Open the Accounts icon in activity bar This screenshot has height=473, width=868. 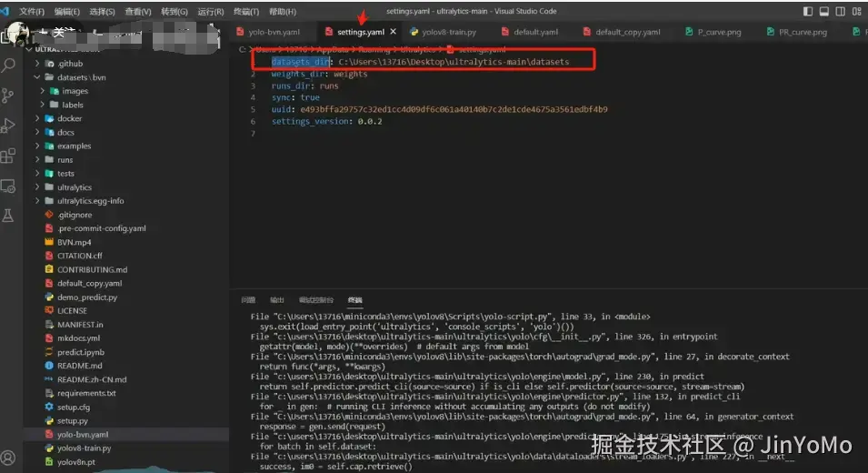pos(8,458)
